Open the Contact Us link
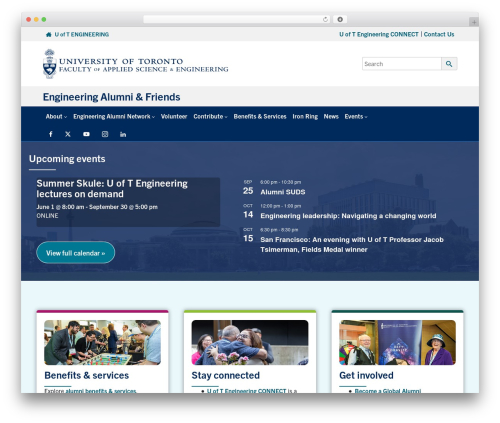This screenshot has width=500, height=423. tap(439, 34)
